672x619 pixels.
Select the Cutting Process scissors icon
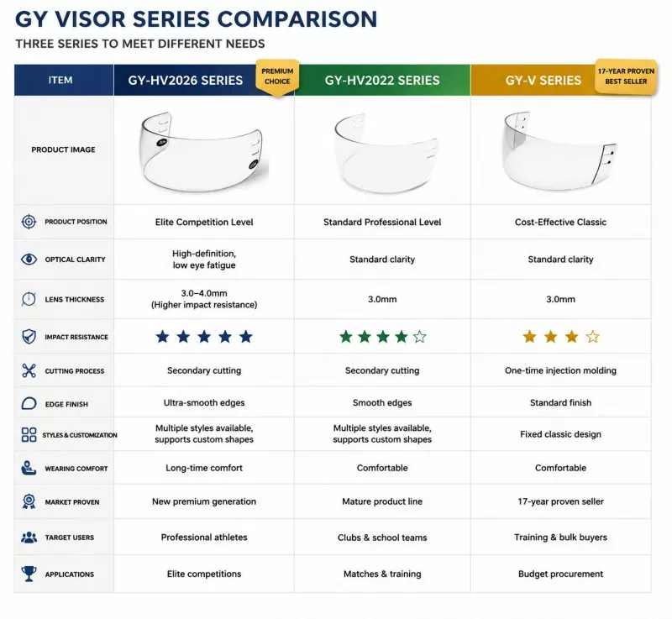point(29,370)
